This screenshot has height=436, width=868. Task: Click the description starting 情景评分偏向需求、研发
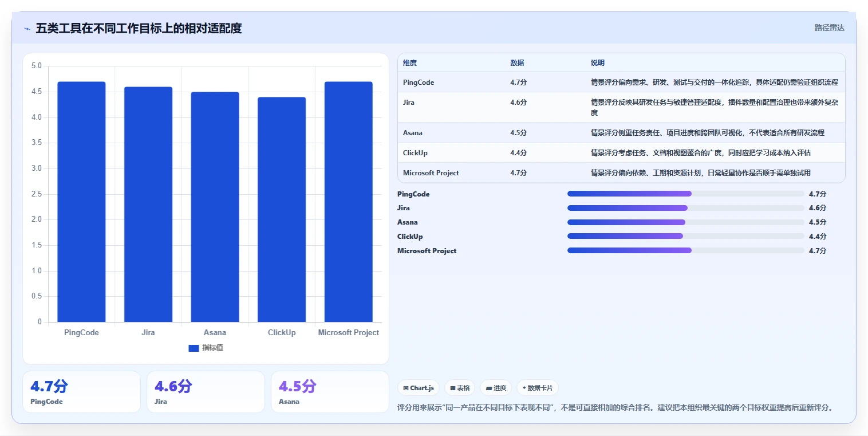tap(715, 83)
